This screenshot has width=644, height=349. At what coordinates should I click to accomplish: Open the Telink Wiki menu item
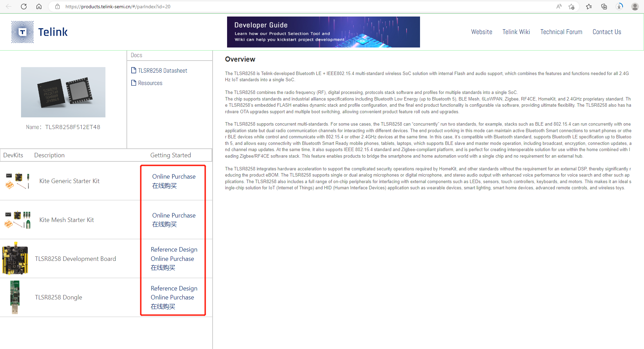click(x=516, y=32)
